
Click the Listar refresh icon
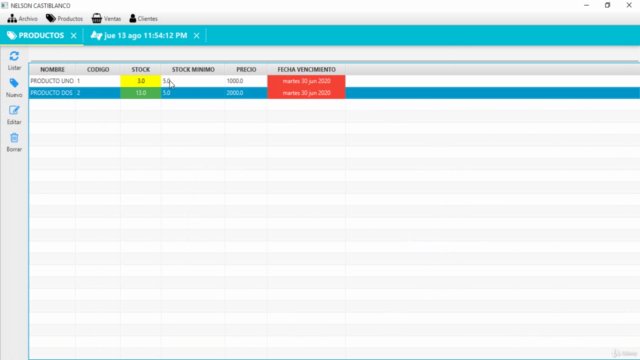[14, 56]
